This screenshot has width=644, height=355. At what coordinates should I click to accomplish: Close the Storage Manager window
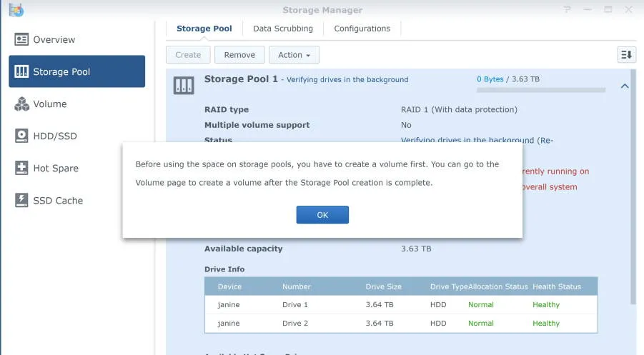628,9
